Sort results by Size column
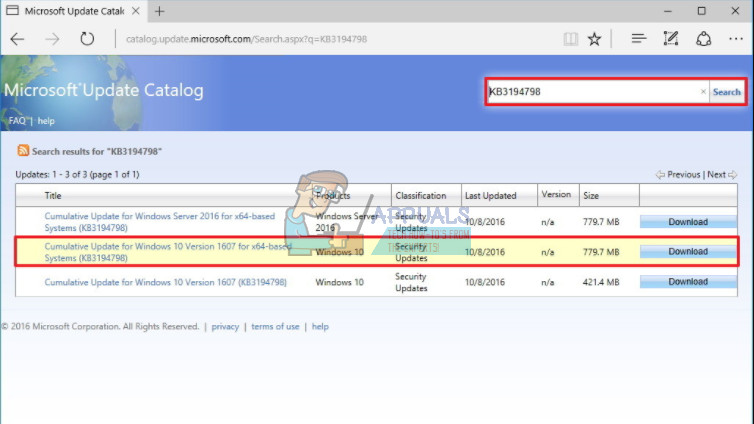 coord(591,196)
